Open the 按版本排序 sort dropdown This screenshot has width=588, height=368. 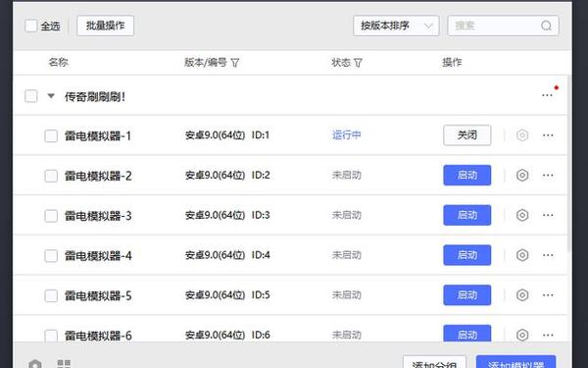tap(396, 26)
